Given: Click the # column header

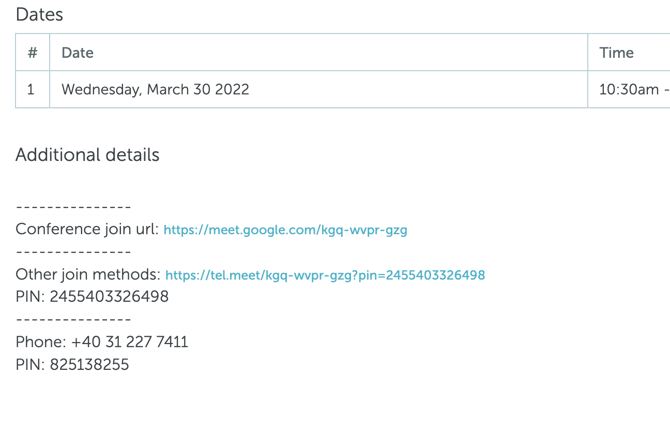Looking at the screenshot, I should click(x=32, y=53).
